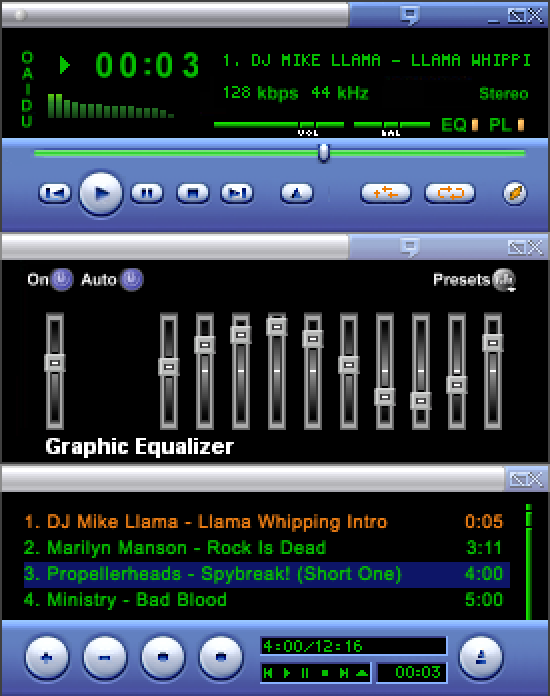Screen dimensions: 550x696
Task: Pause playback using the main Pause button
Action: (147, 193)
